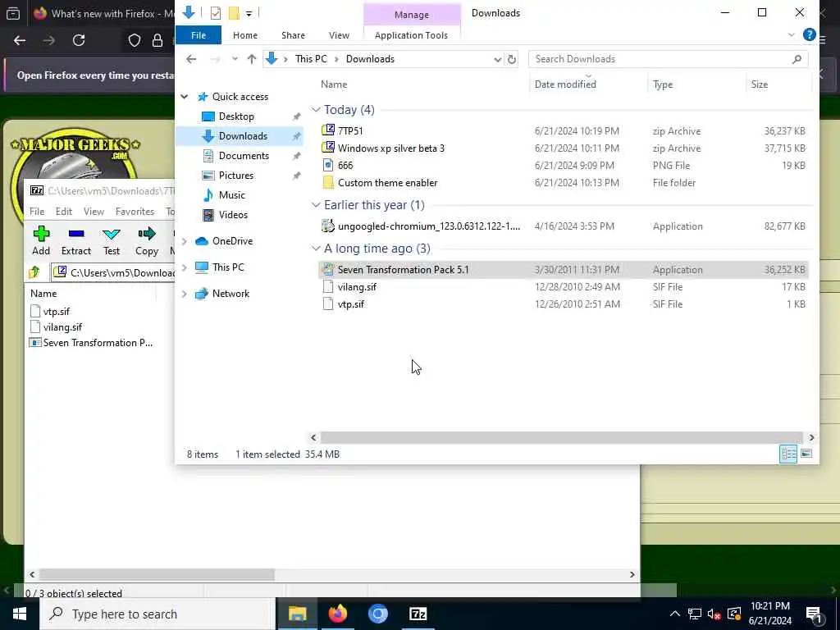Select the Custom theme enabler folder
Screen dimensions: 840x630
click(x=563, y=183)
